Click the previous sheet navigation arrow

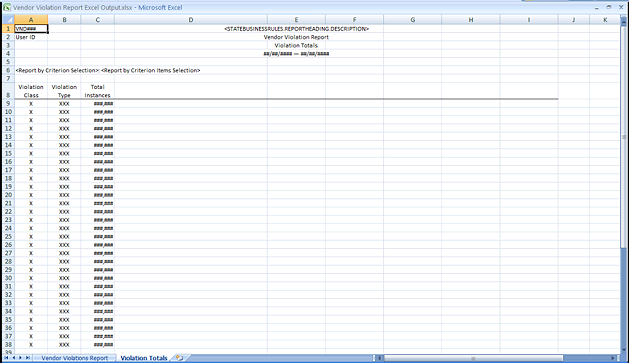pyautogui.click(x=13, y=358)
